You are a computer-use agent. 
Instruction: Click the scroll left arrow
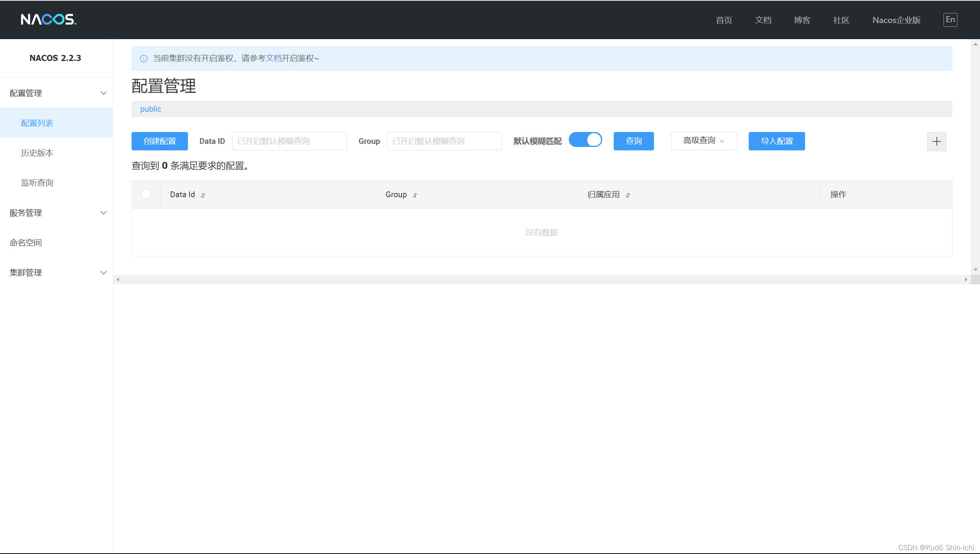(118, 280)
